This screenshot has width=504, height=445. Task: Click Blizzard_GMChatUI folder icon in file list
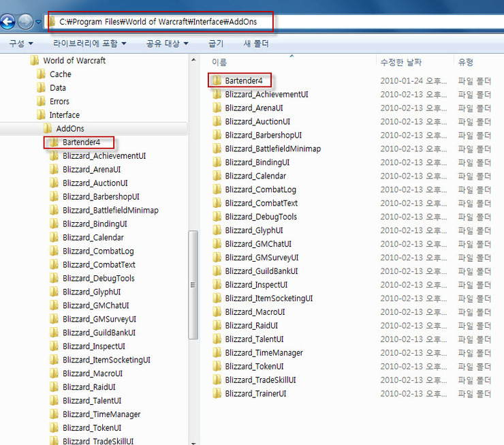pyautogui.click(x=217, y=244)
